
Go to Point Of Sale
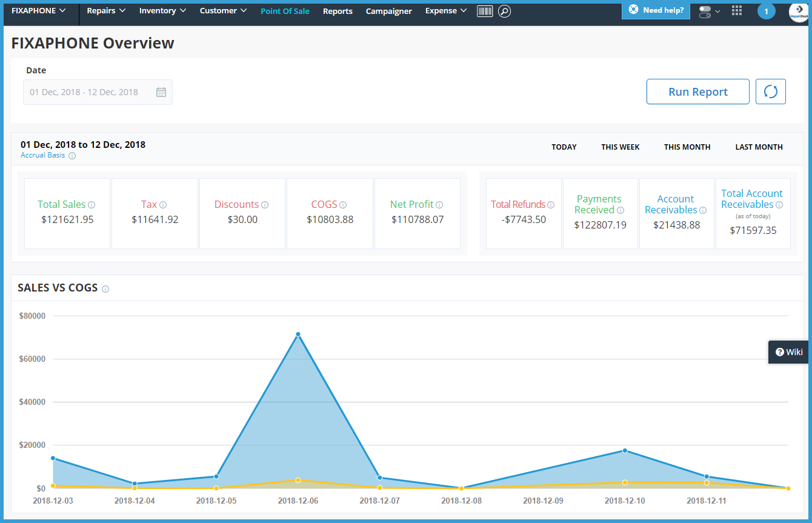click(x=285, y=11)
